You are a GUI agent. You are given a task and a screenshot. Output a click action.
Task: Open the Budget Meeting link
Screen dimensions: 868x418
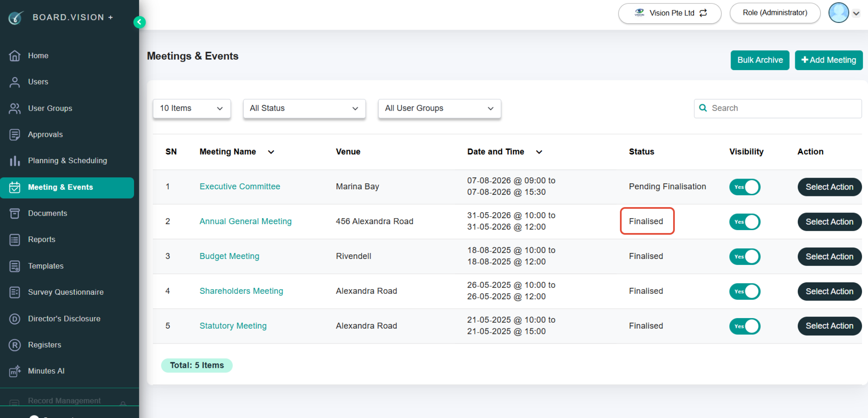click(x=229, y=256)
